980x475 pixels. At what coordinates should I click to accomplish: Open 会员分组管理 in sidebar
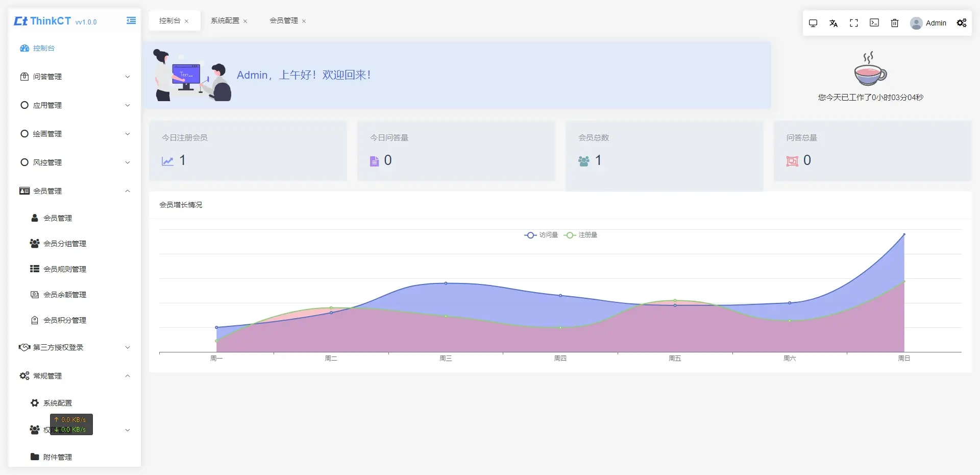(65, 244)
